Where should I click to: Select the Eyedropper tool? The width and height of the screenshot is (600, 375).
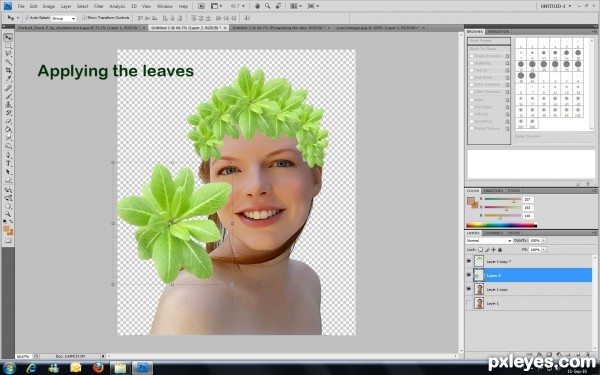pos(8,79)
